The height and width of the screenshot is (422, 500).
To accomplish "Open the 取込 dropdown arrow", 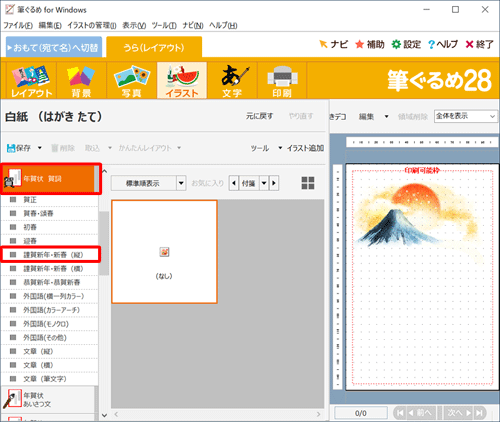I will pos(110,148).
